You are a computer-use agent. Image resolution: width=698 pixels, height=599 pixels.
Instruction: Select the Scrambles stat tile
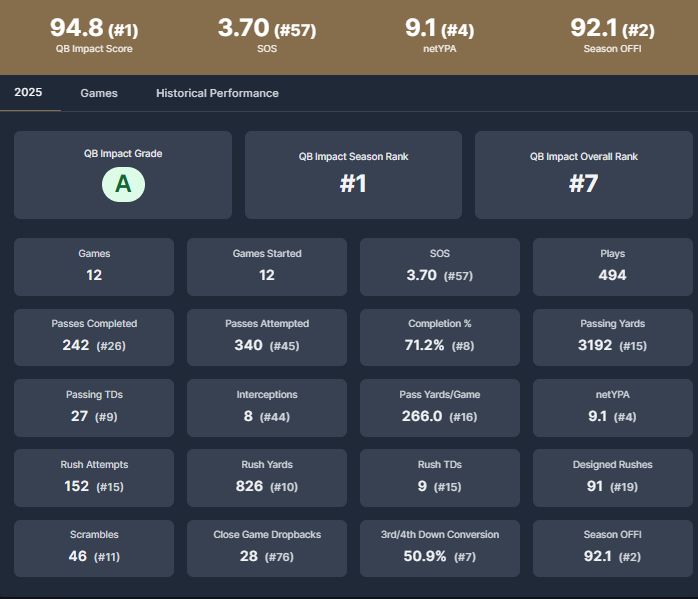94,547
